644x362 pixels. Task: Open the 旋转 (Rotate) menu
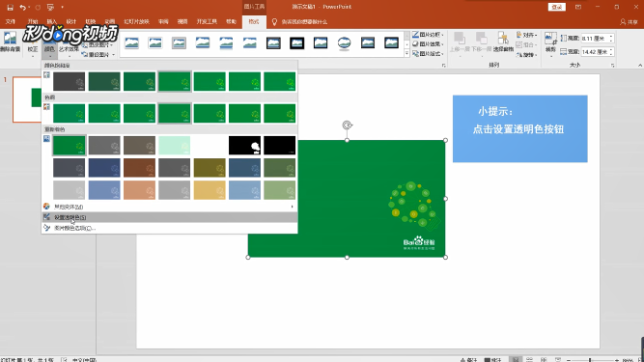(x=527, y=55)
